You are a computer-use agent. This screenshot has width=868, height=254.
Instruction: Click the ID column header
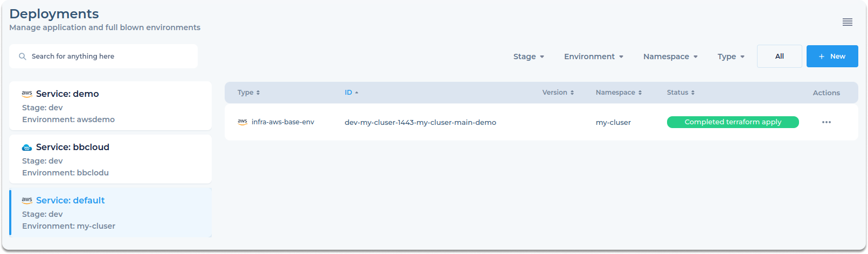(349, 93)
